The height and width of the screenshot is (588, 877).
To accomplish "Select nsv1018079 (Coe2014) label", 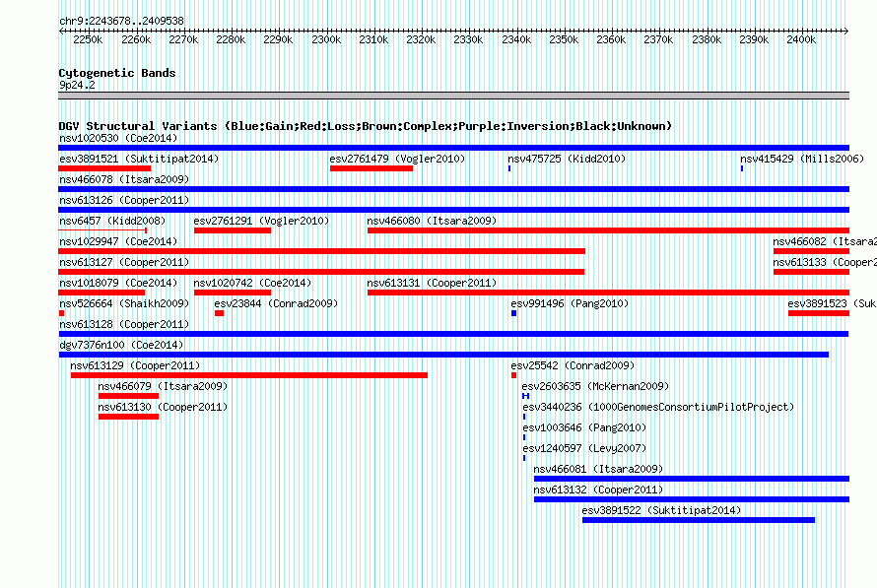I will pos(118,283).
